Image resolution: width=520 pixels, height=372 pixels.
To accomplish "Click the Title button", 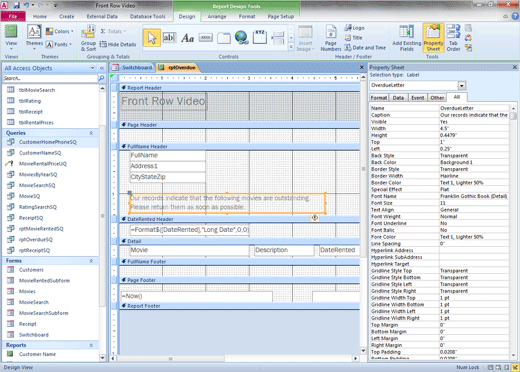I will tap(354, 38).
